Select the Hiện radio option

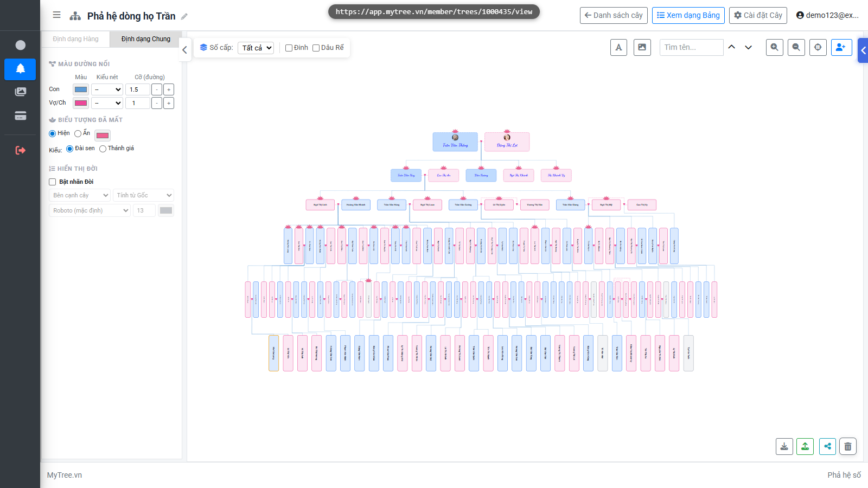coord(53,133)
